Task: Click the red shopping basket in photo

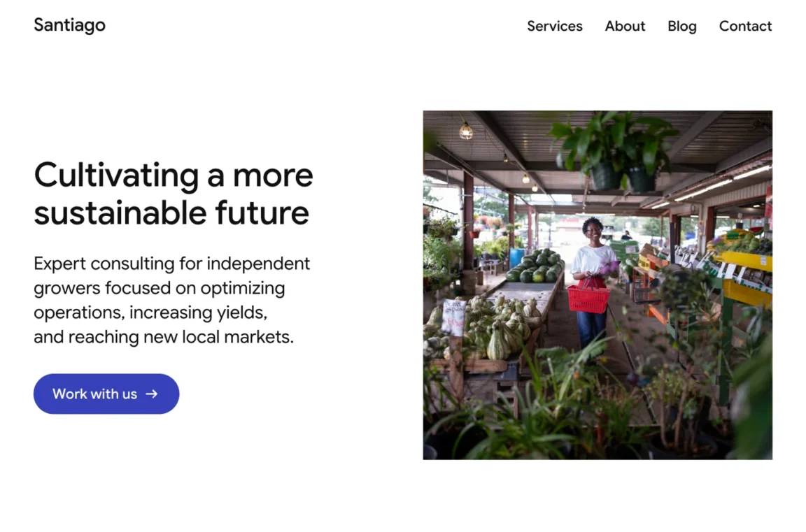Action: click(x=588, y=297)
